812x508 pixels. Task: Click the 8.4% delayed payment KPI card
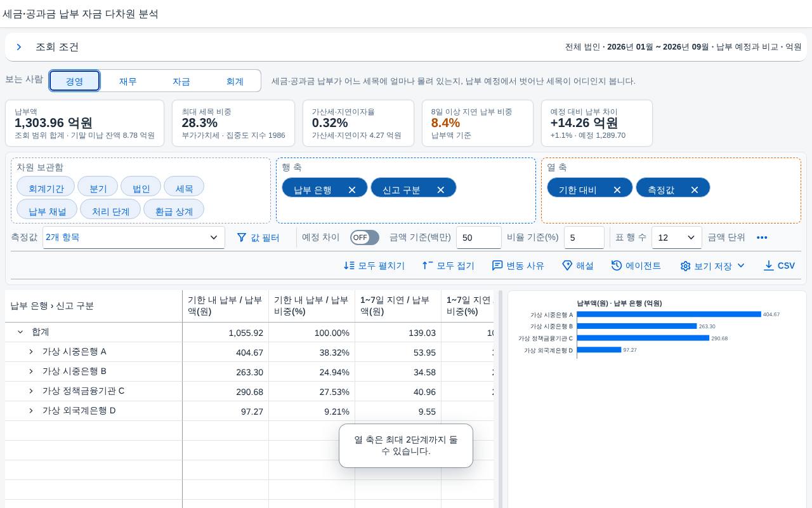click(x=478, y=123)
